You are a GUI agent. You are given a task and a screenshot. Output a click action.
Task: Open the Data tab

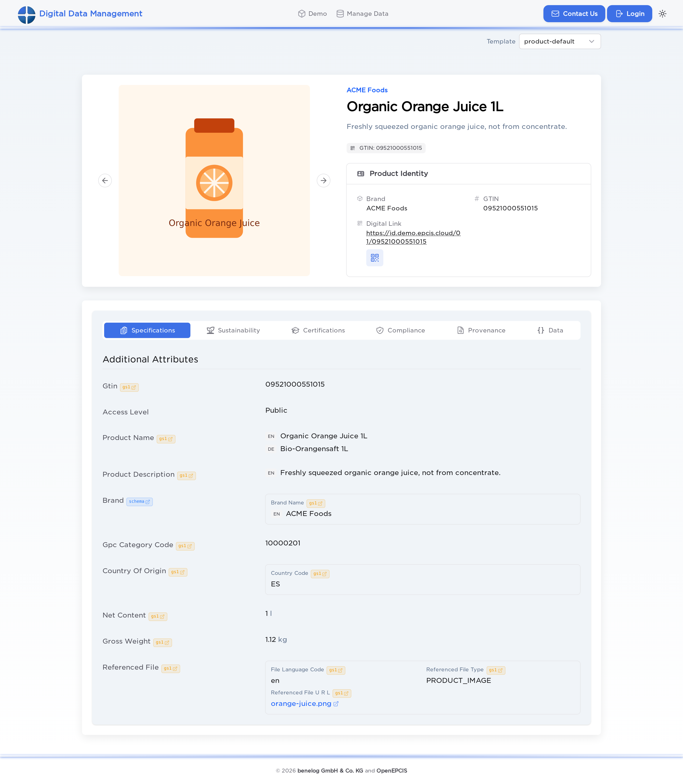pos(550,330)
